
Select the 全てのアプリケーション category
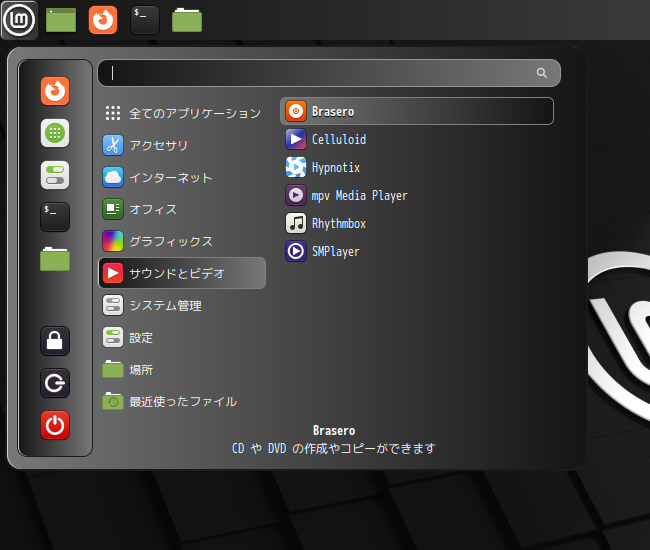coord(182,113)
